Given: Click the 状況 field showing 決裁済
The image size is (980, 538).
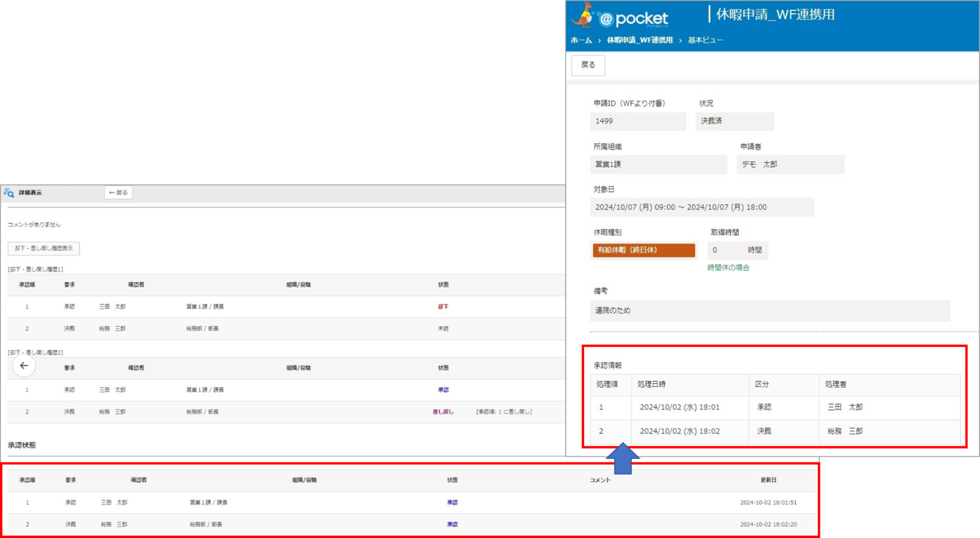Looking at the screenshot, I should [x=734, y=121].
